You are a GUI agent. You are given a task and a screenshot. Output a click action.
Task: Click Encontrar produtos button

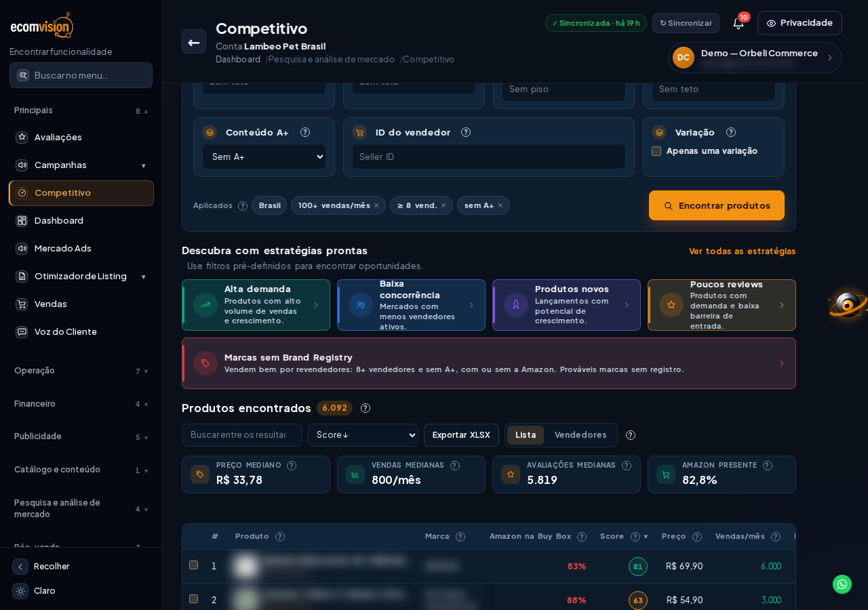(717, 205)
